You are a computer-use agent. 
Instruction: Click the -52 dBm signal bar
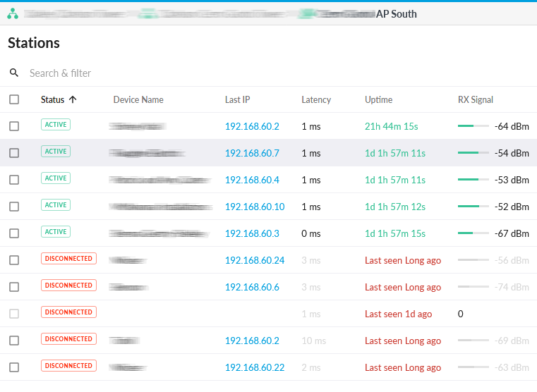point(473,207)
